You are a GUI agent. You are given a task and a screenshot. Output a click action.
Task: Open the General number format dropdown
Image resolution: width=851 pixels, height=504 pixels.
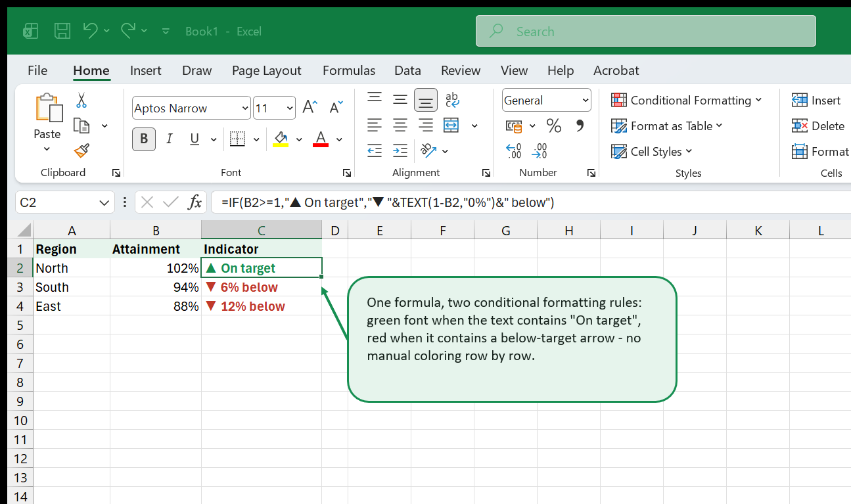[586, 101]
